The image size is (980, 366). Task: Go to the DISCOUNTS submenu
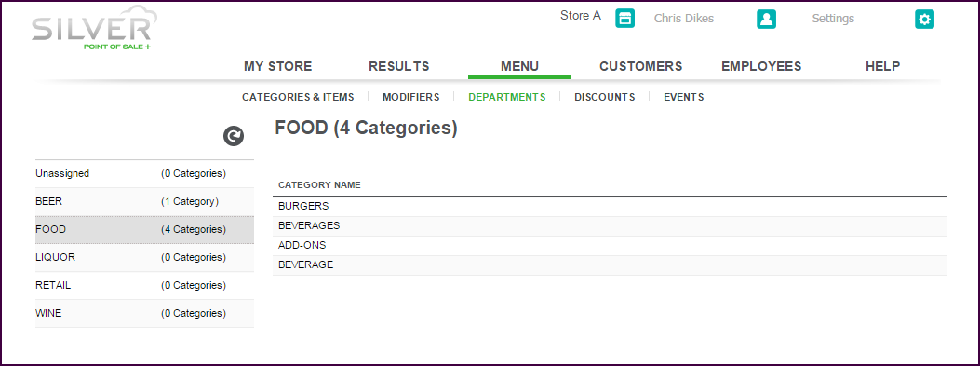pos(604,97)
